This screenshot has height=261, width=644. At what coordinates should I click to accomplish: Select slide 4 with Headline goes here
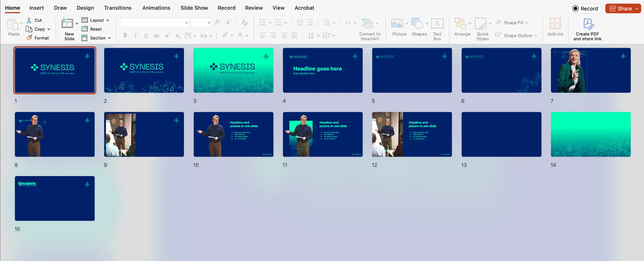tap(323, 70)
